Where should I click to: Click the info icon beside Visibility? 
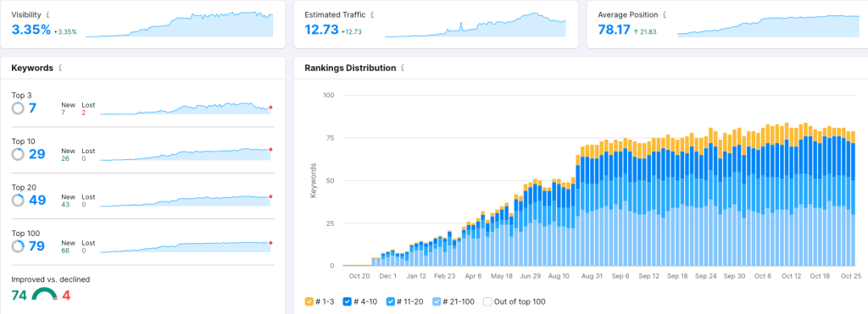point(47,15)
